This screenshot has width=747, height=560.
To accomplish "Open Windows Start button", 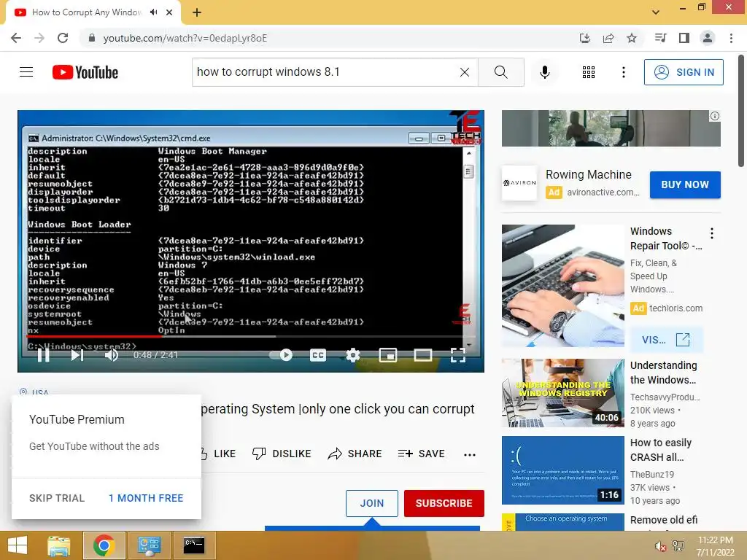I will (x=18, y=545).
